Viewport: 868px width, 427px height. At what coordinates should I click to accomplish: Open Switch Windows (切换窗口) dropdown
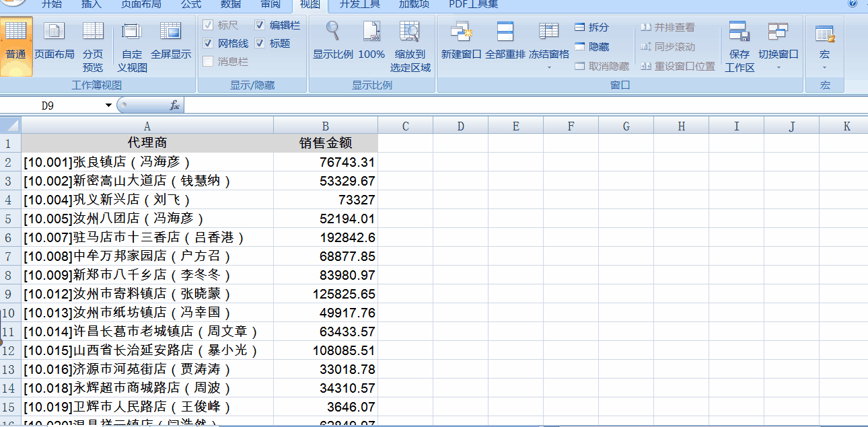[778, 46]
